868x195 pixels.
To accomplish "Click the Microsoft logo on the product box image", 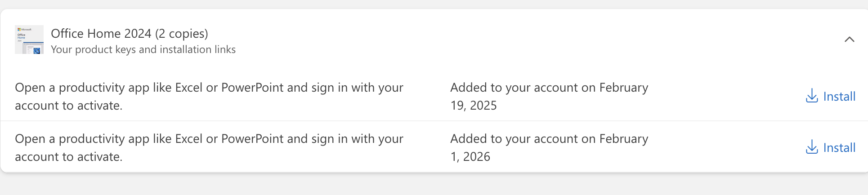I will [x=19, y=29].
